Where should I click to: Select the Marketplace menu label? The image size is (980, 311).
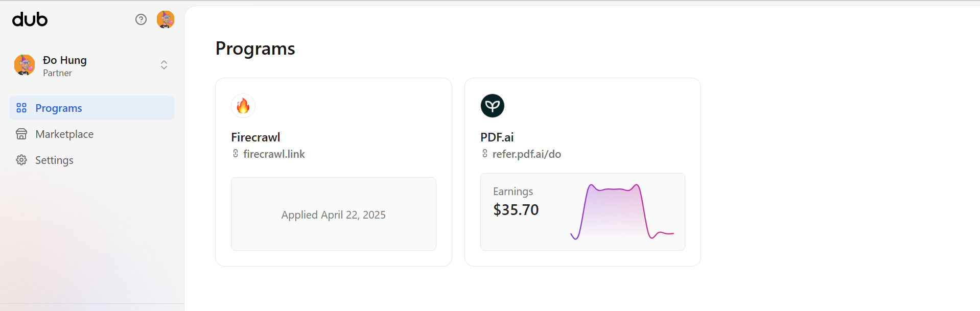pyautogui.click(x=64, y=134)
